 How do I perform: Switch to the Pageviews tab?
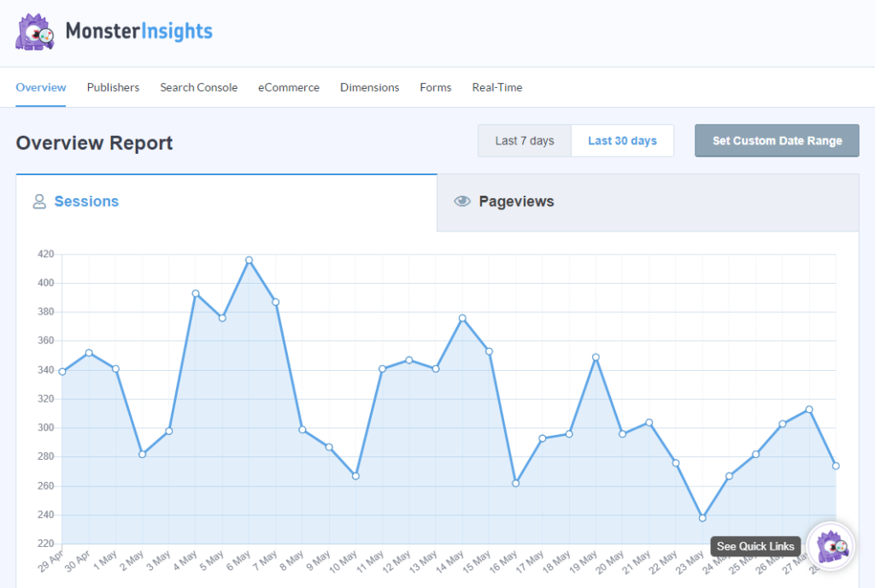(x=516, y=202)
